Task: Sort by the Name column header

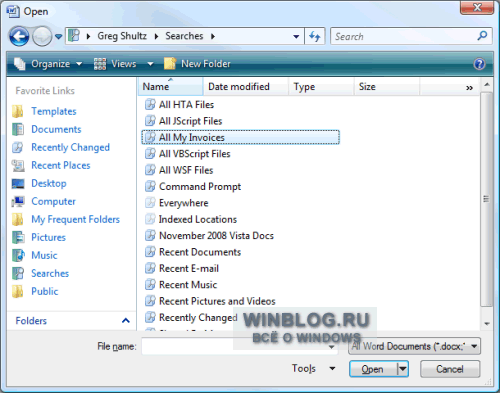Action: click(x=171, y=87)
